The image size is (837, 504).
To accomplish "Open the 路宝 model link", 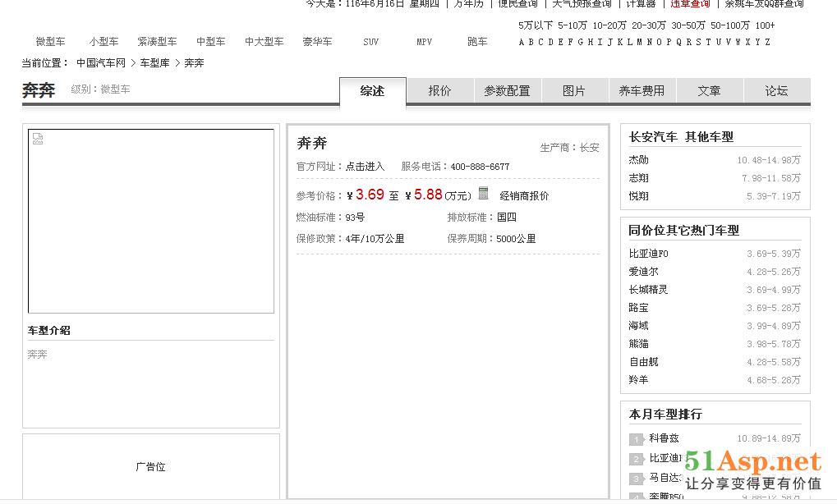I will 638,308.
